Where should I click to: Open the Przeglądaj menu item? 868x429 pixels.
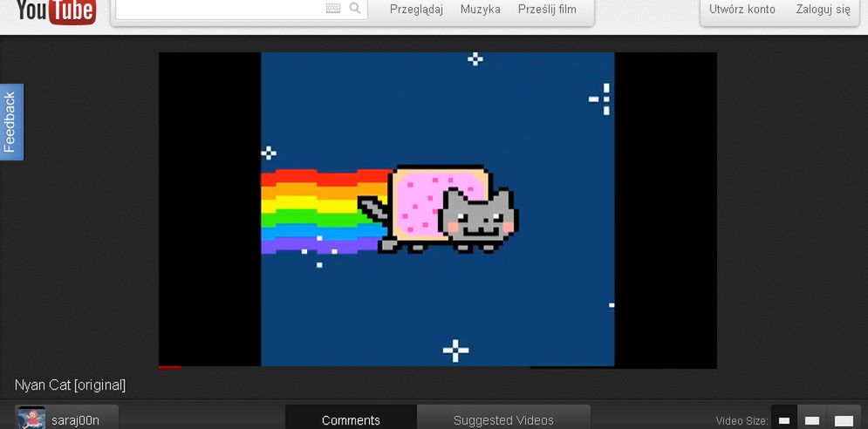click(416, 10)
